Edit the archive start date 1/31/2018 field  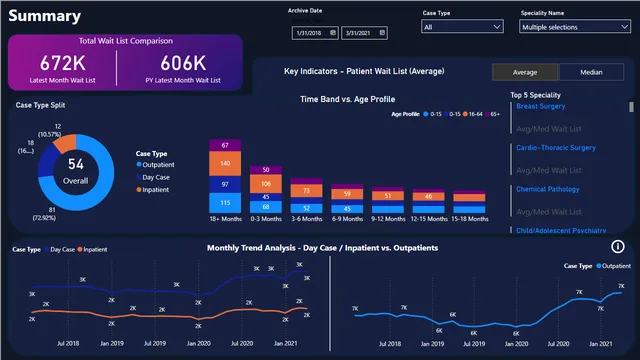pos(315,33)
